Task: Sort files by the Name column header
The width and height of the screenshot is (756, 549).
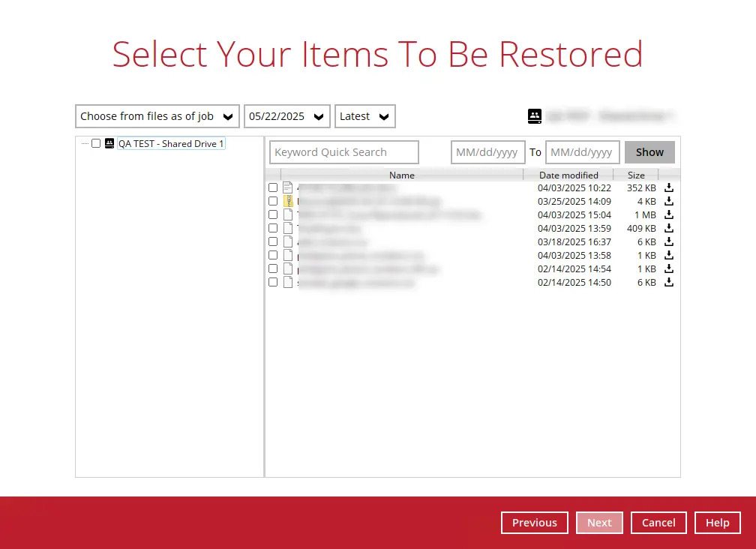Action: point(401,175)
